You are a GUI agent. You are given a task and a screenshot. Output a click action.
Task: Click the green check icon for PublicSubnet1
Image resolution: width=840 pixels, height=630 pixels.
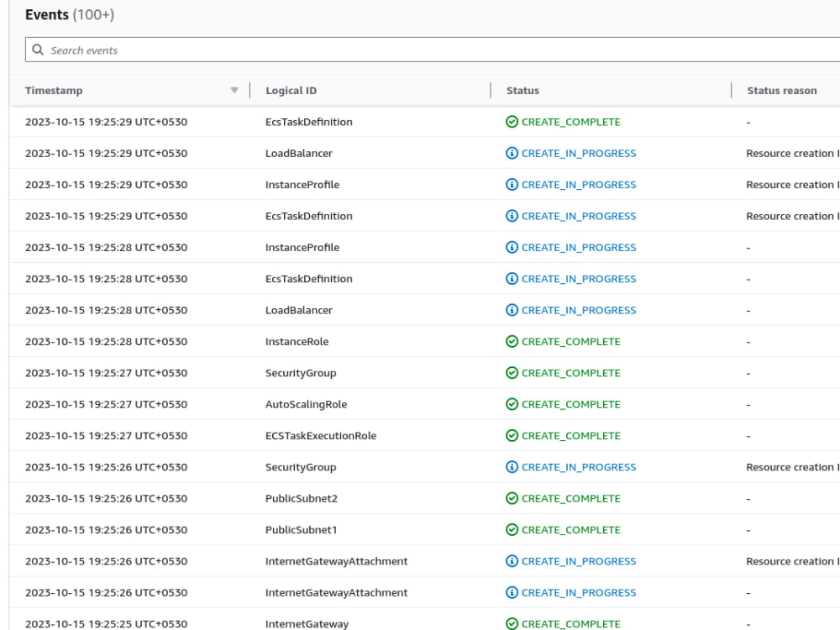click(512, 530)
